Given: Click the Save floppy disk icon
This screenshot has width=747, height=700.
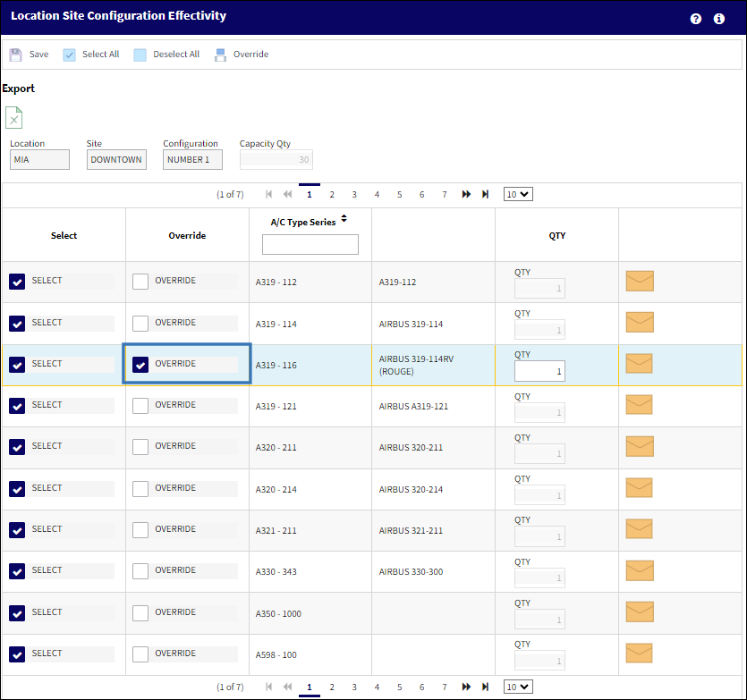Looking at the screenshot, I should pyautogui.click(x=16, y=55).
